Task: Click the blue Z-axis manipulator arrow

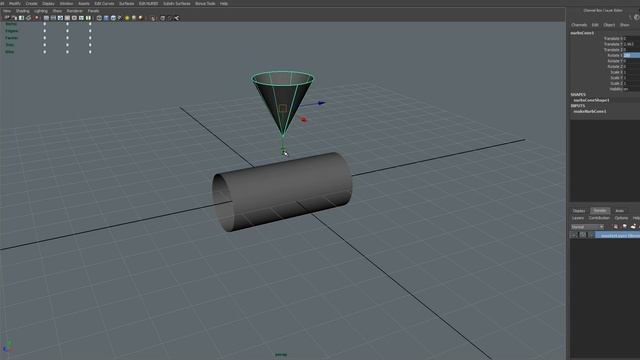Action: click(x=322, y=103)
